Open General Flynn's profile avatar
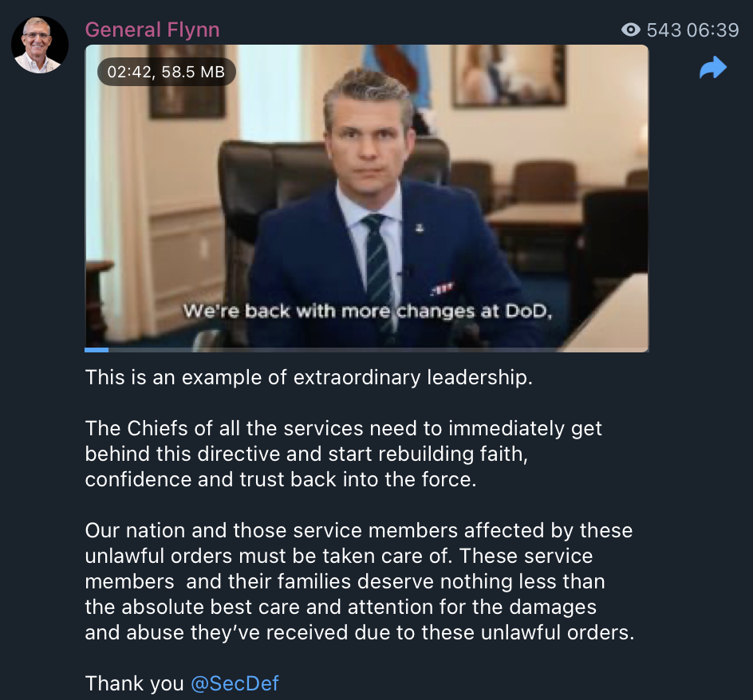Screen dimensions: 753x700 [x=40, y=45]
